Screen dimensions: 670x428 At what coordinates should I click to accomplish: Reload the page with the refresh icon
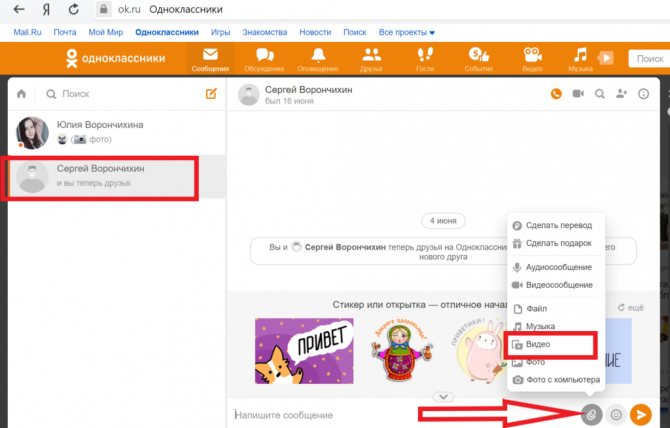[x=73, y=9]
